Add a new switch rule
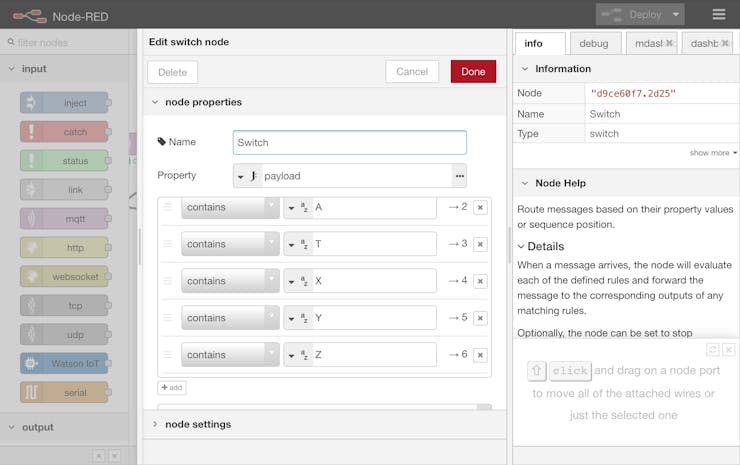The image size is (740, 465). (x=172, y=388)
